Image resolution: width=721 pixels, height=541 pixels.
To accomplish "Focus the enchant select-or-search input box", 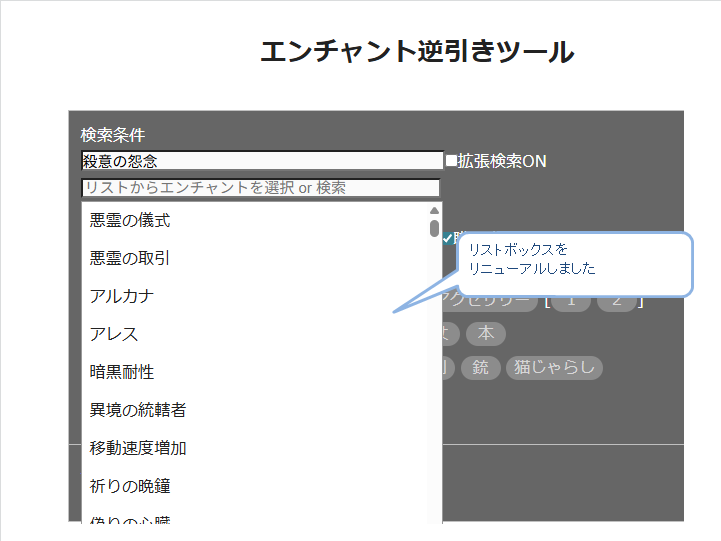I will click(260, 188).
